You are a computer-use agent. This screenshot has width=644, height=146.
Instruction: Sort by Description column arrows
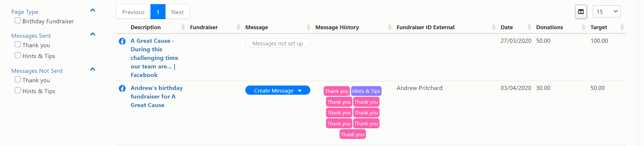[x=183, y=27]
